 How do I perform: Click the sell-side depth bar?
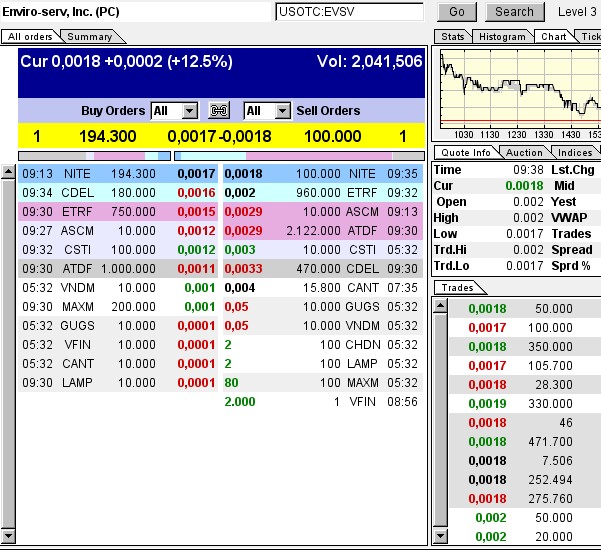coord(299,156)
